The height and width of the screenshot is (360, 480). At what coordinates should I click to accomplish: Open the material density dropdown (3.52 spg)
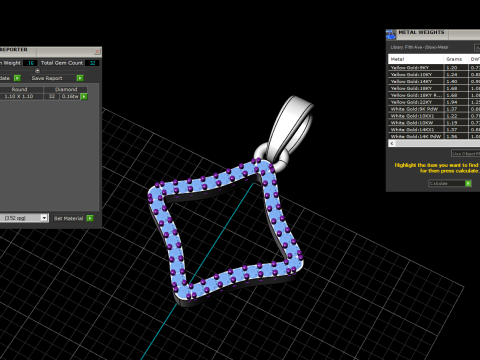44,218
